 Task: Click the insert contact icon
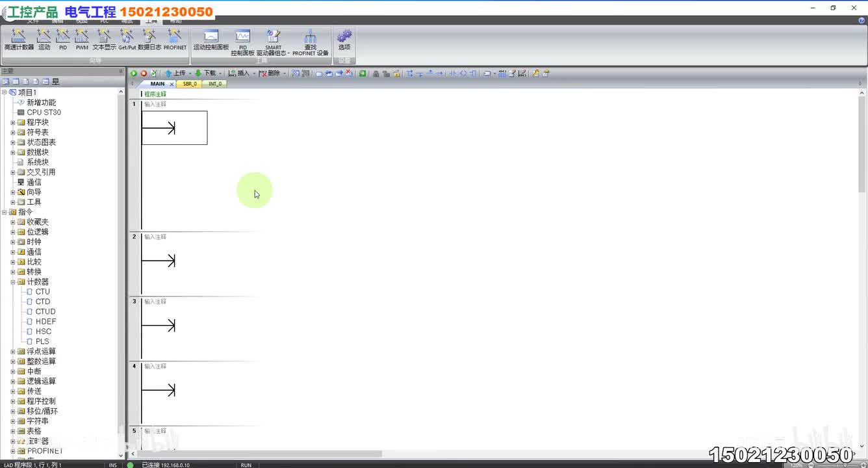453,73
